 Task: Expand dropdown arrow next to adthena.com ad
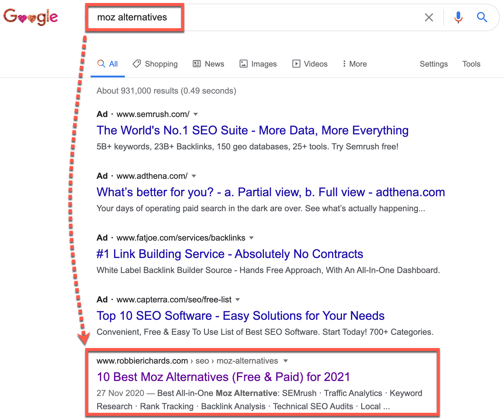194,176
